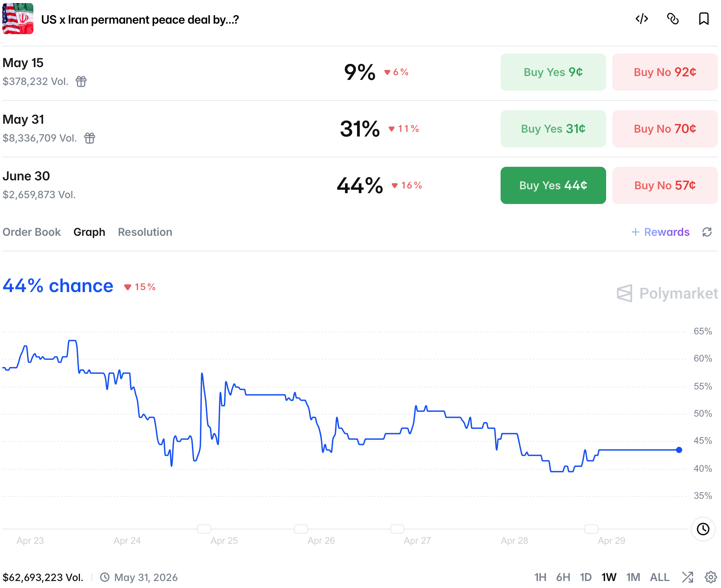Click the shuffle arrows icon
The width and height of the screenshot is (721, 588).
click(688, 577)
